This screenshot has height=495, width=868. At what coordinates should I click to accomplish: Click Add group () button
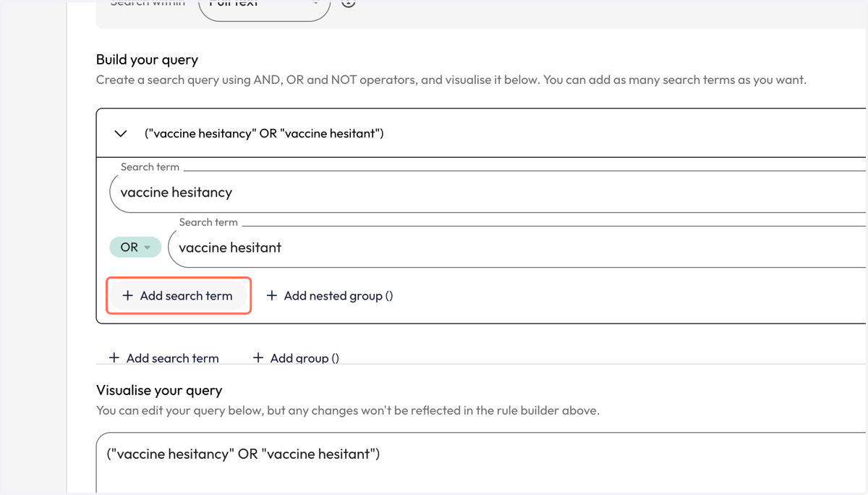(296, 358)
